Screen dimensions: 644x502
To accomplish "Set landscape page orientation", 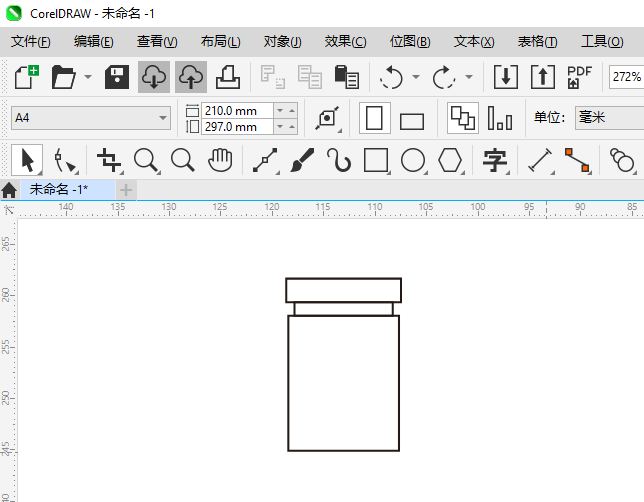I will [412, 121].
